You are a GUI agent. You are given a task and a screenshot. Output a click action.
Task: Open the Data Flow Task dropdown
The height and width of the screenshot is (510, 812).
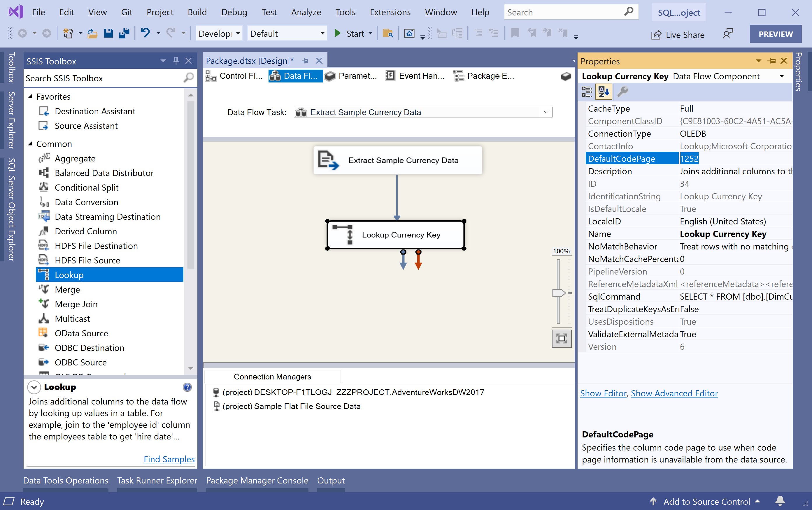coord(546,112)
